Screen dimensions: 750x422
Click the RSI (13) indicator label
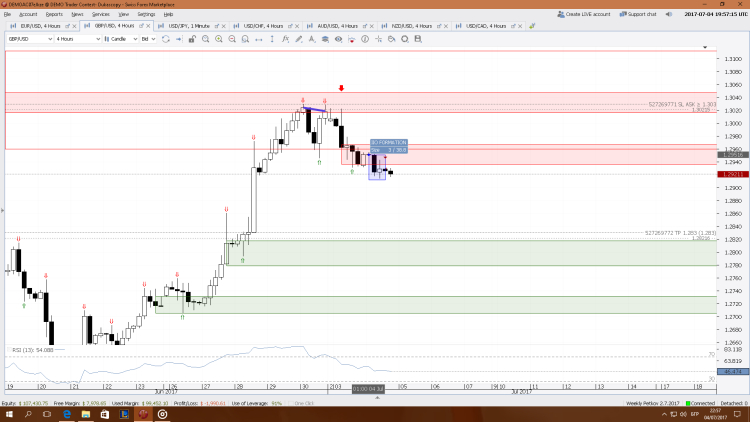coord(33,350)
